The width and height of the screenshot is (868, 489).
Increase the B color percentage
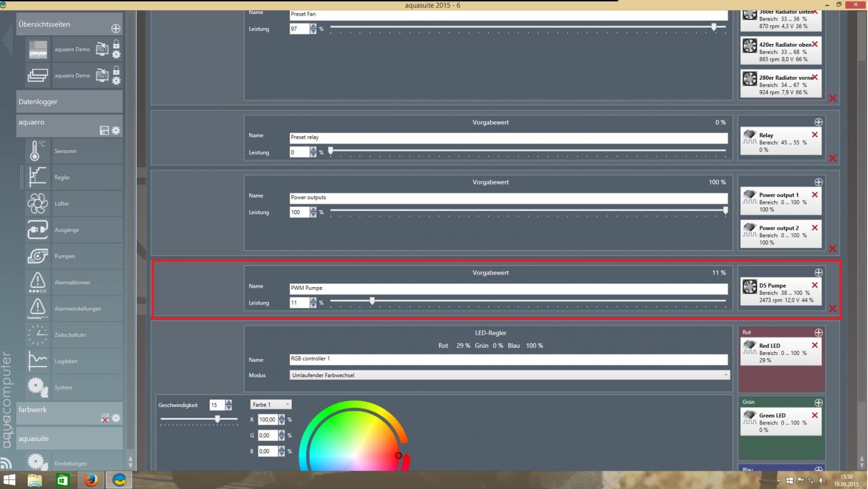click(x=282, y=448)
